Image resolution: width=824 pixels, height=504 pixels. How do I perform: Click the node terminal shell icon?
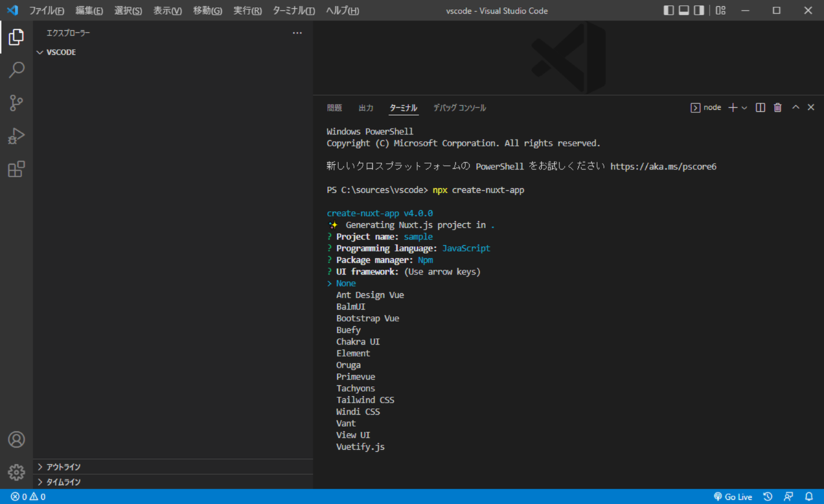coord(695,108)
